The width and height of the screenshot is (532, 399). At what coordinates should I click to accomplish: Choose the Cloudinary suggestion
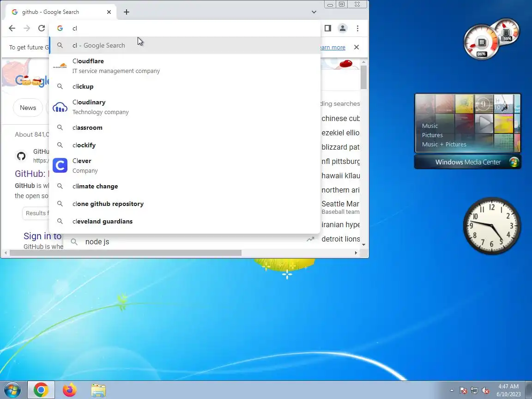185,107
